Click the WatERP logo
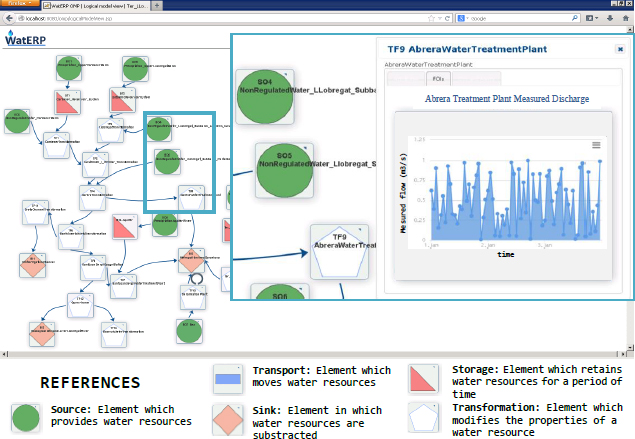The height and width of the screenshot is (439, 635). click(25, 38)
